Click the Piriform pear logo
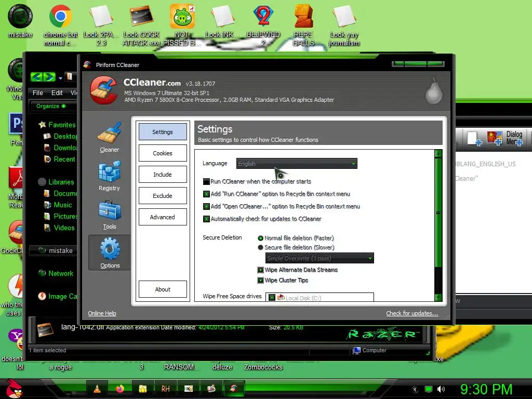This screenshot has width=532, height=399. tap(434, 91)
